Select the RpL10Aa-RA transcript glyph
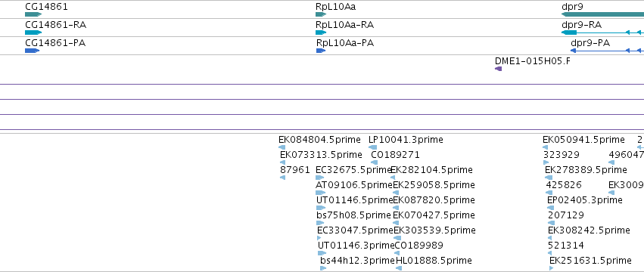Viewport: 644px width, 272px height. click(321, 32)
